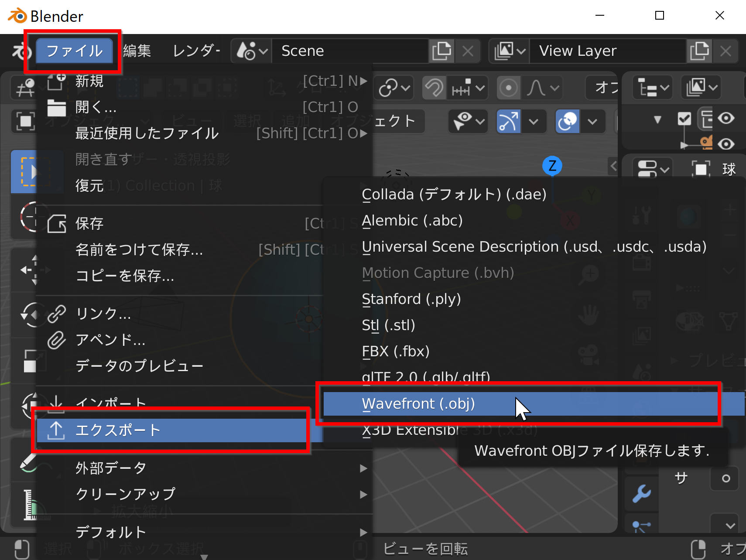
Task: Open properties editor type dropdown
Action: (653, 168)
